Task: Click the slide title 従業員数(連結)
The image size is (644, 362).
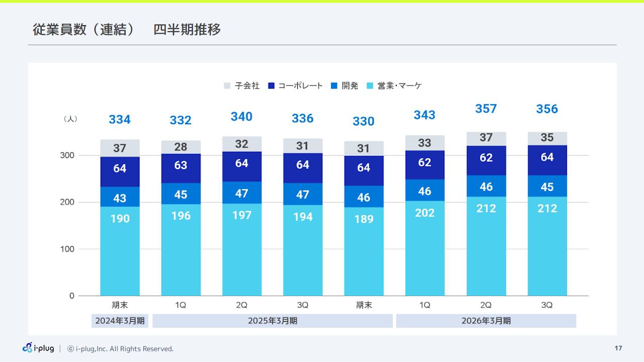Action: click(84, 30)
